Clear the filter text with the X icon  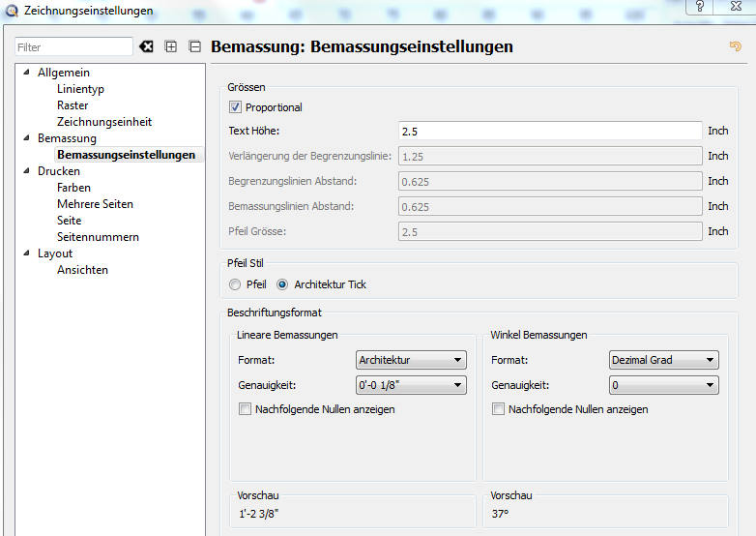tap(146, 46)
